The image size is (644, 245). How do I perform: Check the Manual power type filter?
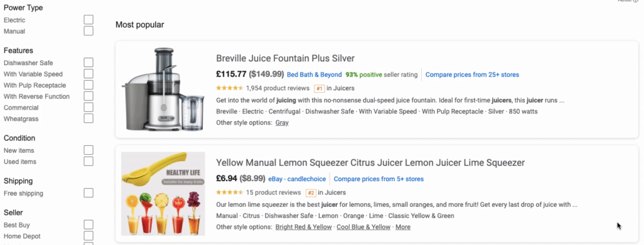pos(88,31)
